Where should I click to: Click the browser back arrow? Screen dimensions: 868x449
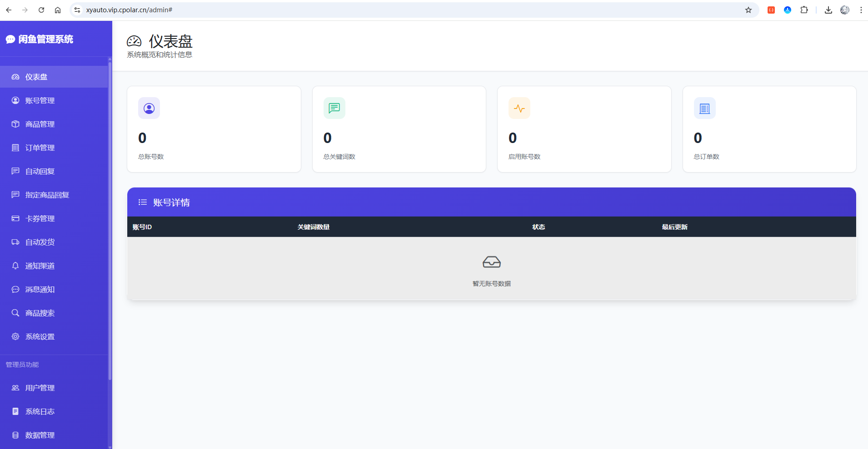point(9,10)
